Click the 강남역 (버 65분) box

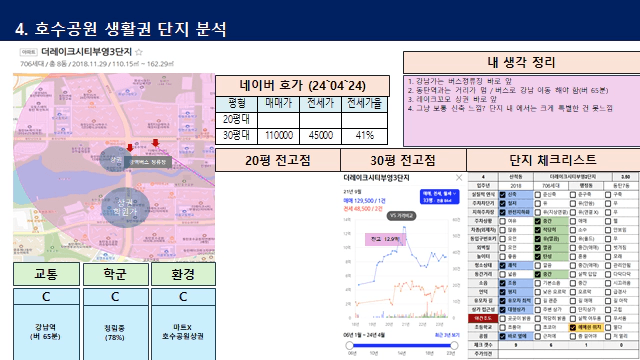pyautogui.click(x=46, y=332)
